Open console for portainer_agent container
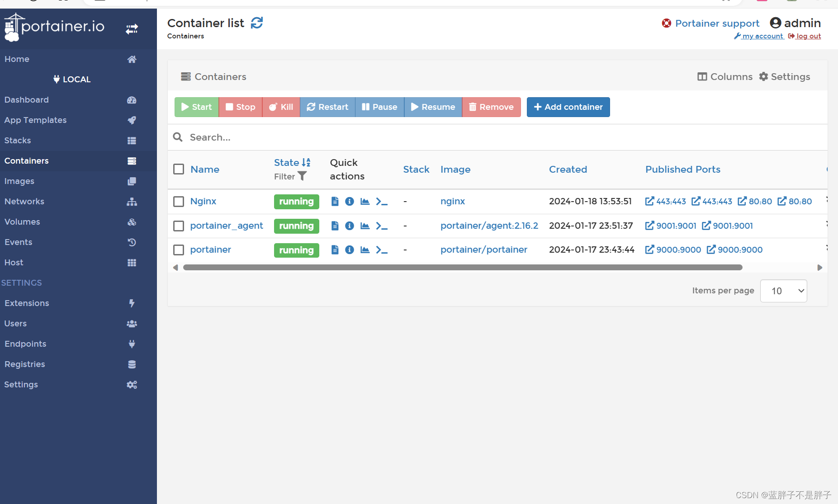The image size is (838, 504). 382,226
